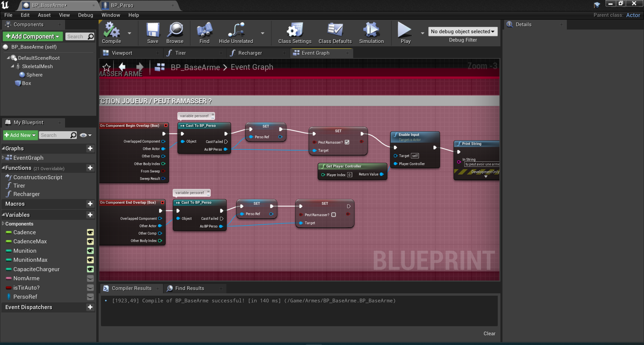Screen dimensions: 644x345
Task: Browse to asset in Content Browser
Action: (x=175, y=33)
